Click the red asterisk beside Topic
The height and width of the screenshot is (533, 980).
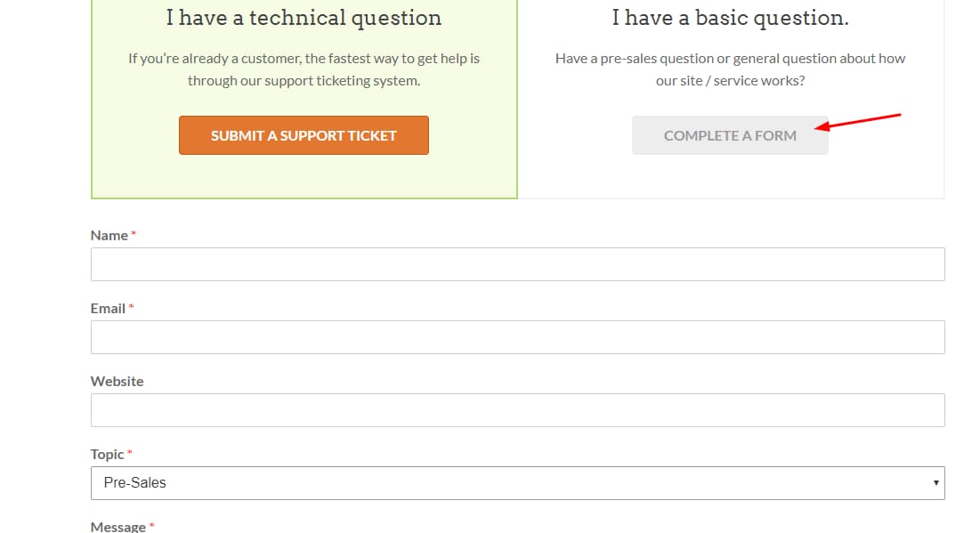(x=130, y=454)
